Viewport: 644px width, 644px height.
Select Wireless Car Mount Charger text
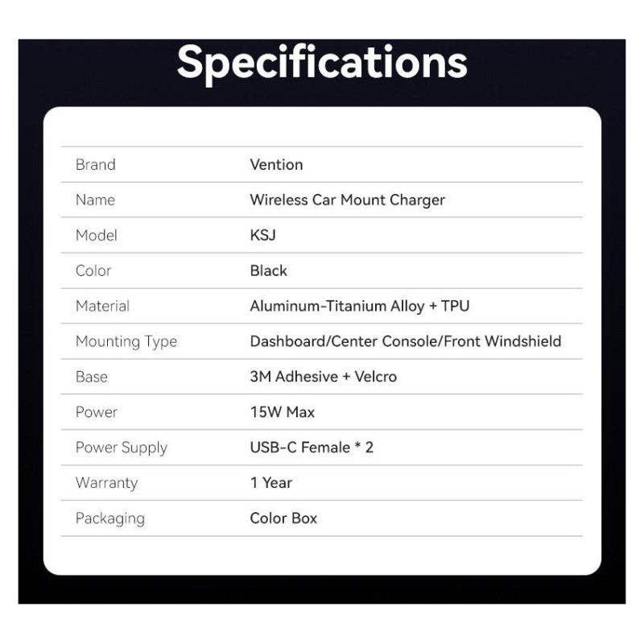(x=347, y=200)
